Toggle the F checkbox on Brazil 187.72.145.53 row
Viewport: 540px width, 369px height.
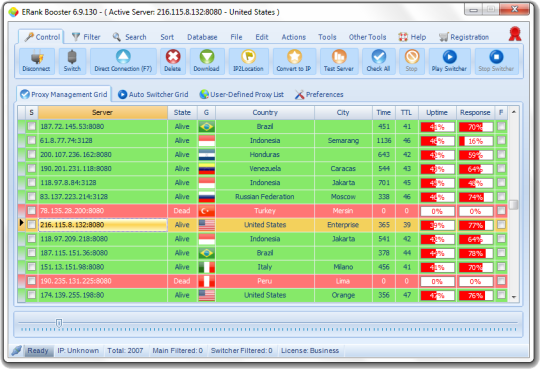point(501,126)
